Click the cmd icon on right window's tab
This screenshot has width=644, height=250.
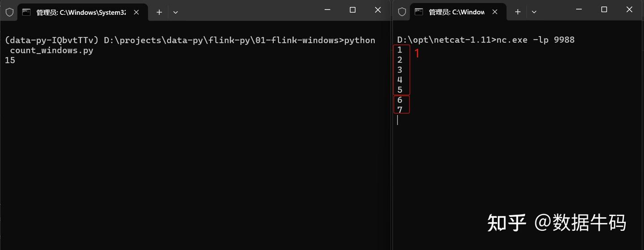pos(419,12)
